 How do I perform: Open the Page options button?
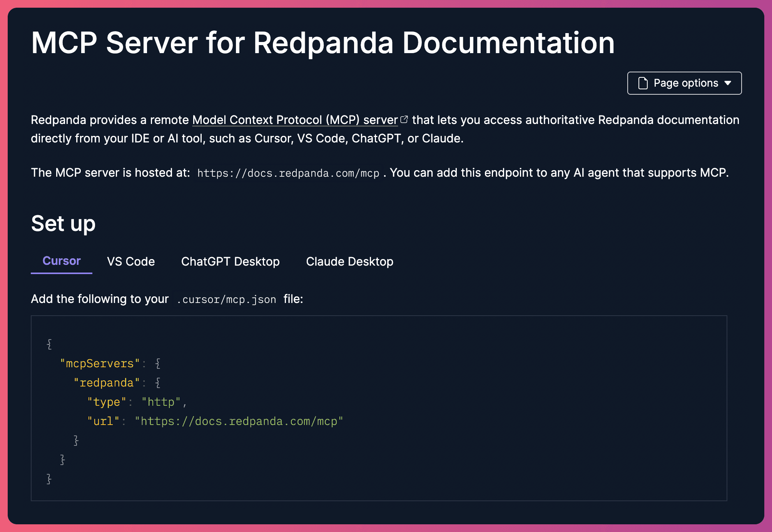[x=684, y=83]
